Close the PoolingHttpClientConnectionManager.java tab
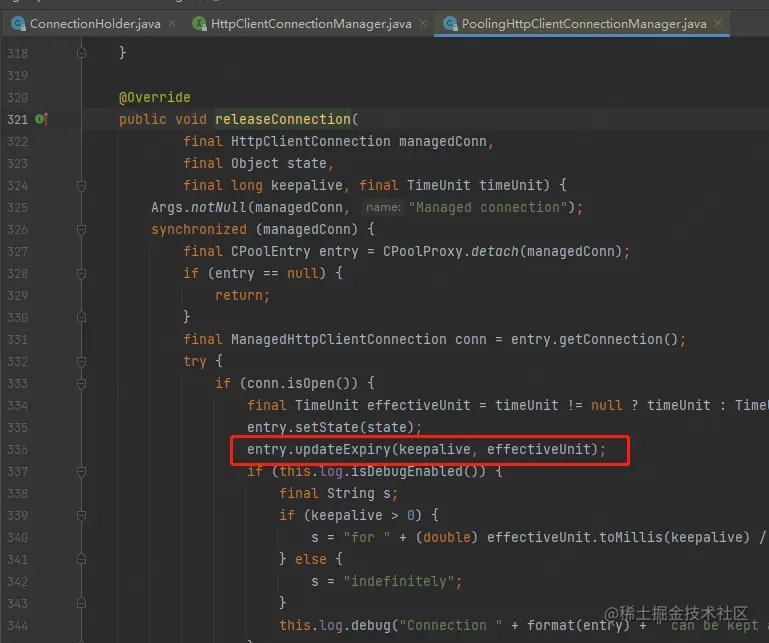769x643 pixels. point(718,23)
